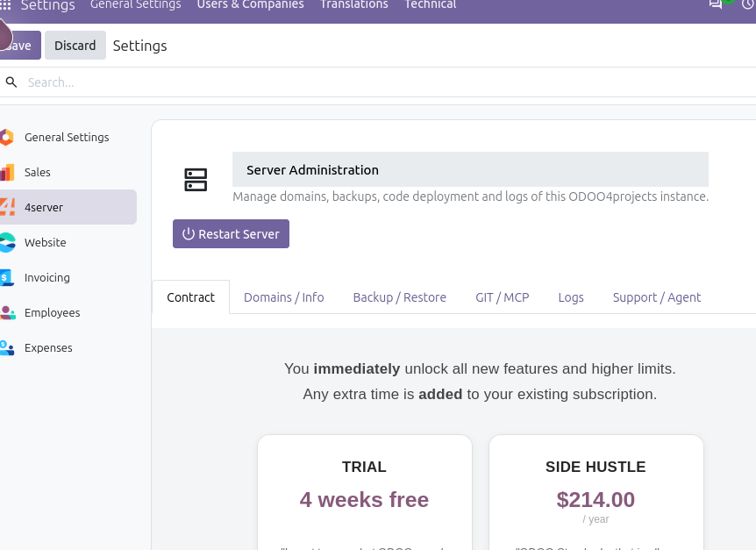Image resolution: width=756 pixels, height=550 pixels.
Task: Select the 4server label in sidebar
Action: point(44,207)
